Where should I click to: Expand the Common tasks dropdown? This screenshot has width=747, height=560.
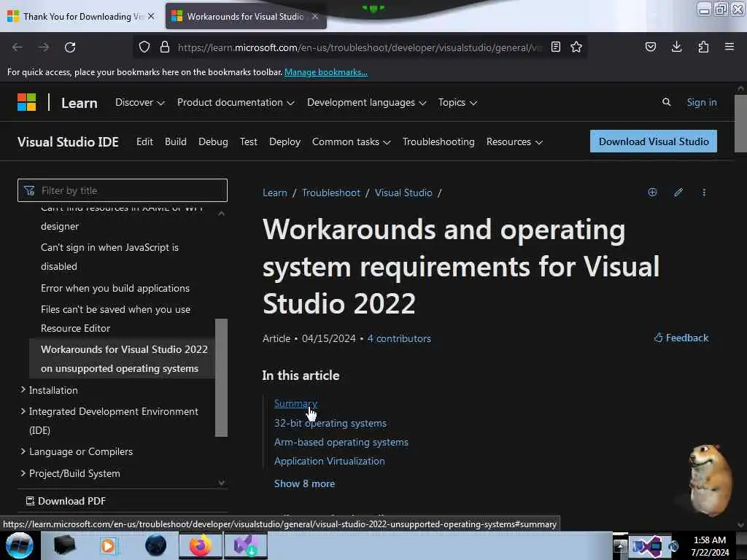tap(351, 142)
